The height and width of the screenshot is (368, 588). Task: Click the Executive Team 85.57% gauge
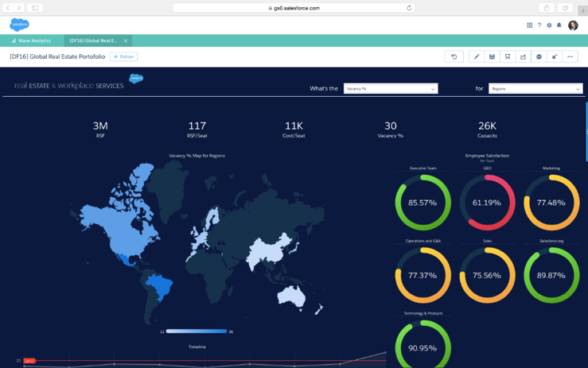click(423, 203)
